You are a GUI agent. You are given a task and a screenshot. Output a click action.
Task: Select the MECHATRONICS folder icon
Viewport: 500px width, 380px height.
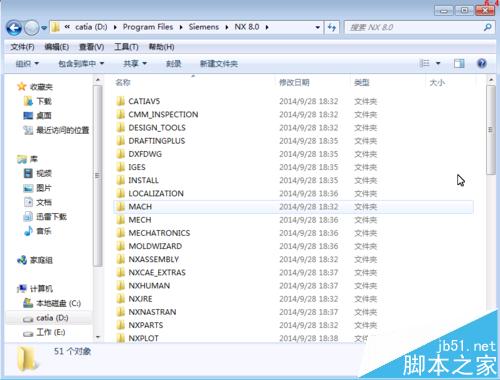click(121, 233)
